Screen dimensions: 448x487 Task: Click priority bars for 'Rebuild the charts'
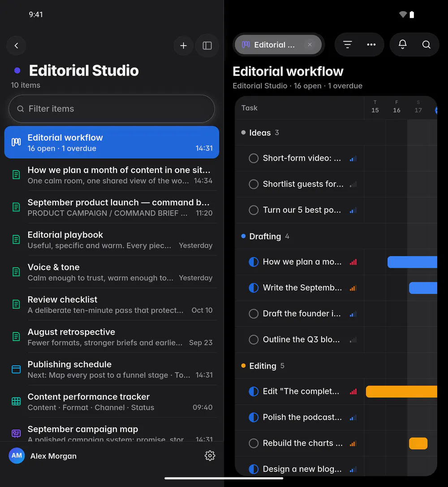point(353,444)
